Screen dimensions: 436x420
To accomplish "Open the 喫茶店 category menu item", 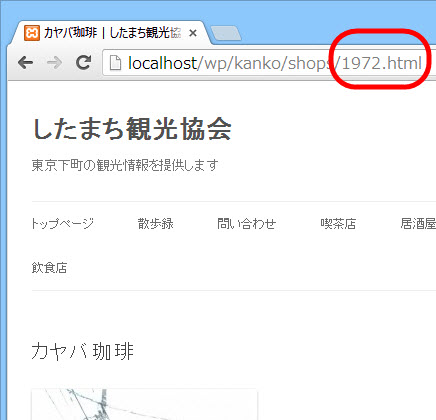I will [x=338, y=224].
